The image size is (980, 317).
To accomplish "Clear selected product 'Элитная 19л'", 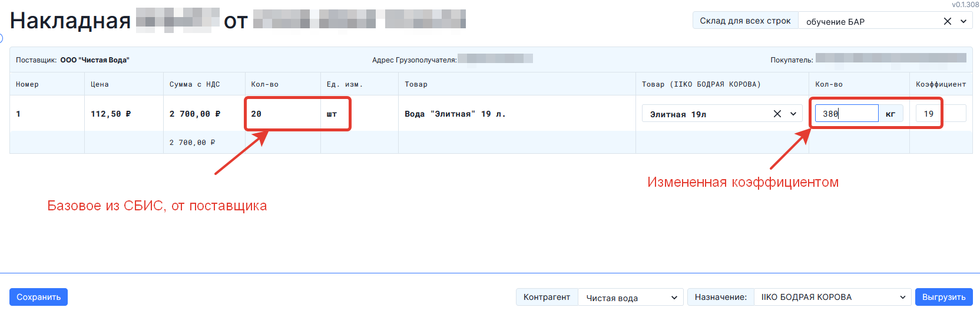I will coord(777,114).
